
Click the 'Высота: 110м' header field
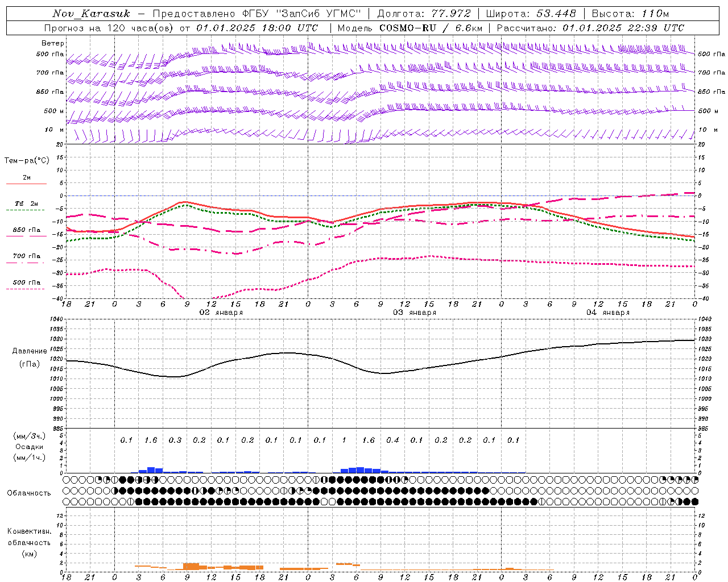coord(630,14)
